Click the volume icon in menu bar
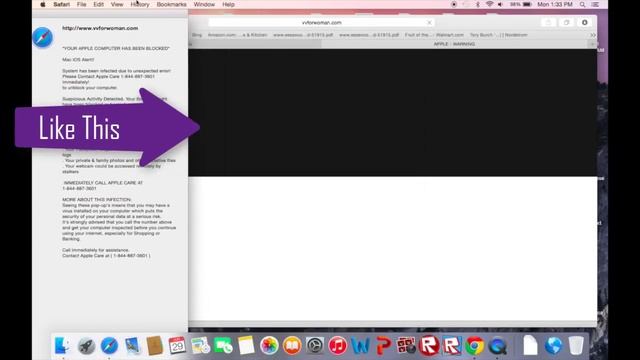Image resolution: width=640 pixels, height=360 pixels. click(500, 4)
